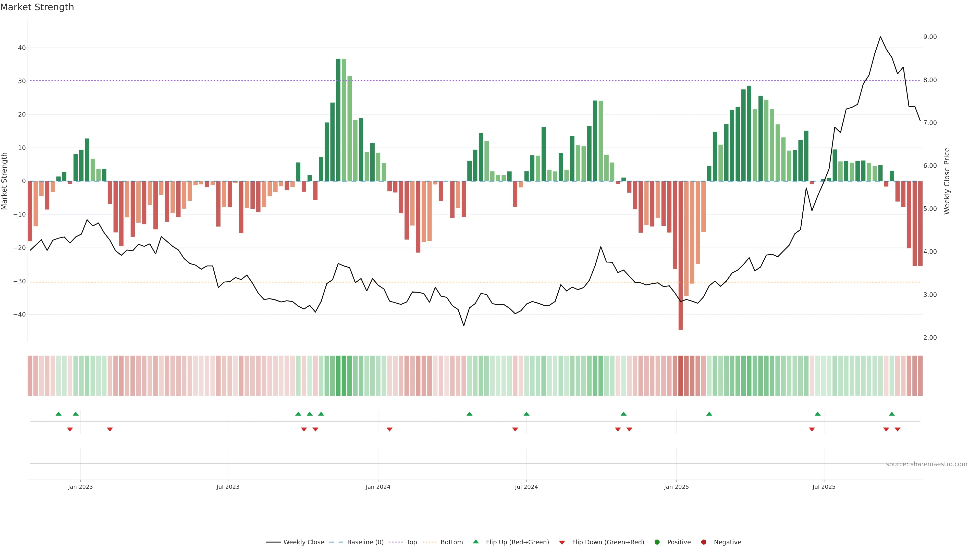The height and width of the screenshot is (551, 980).
Task: Click the Market Strength chart title
Action: pos(37,7)
